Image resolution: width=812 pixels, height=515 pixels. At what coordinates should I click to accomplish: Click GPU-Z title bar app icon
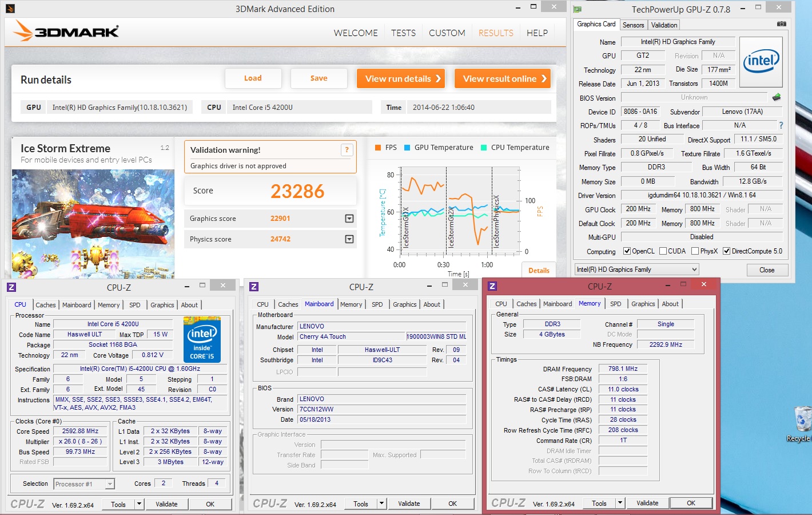point(578,9)
